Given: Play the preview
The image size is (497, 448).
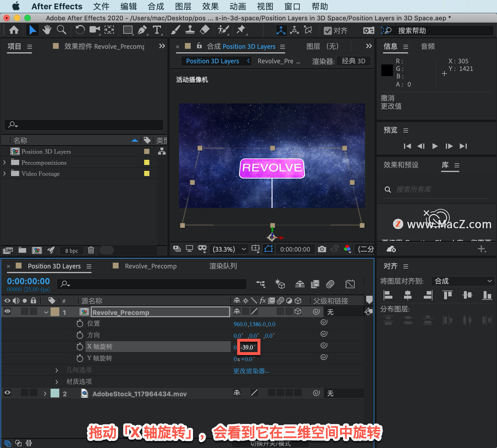Looking at the screenshot, I should pyautogui.click(x=435, y=146).
